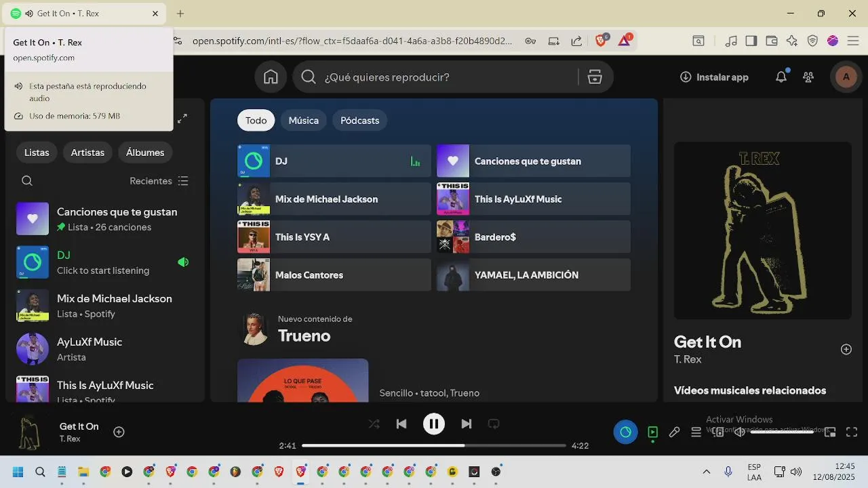Filter library by Artistas
The image size is (868, 488).
tap(87, 152)
